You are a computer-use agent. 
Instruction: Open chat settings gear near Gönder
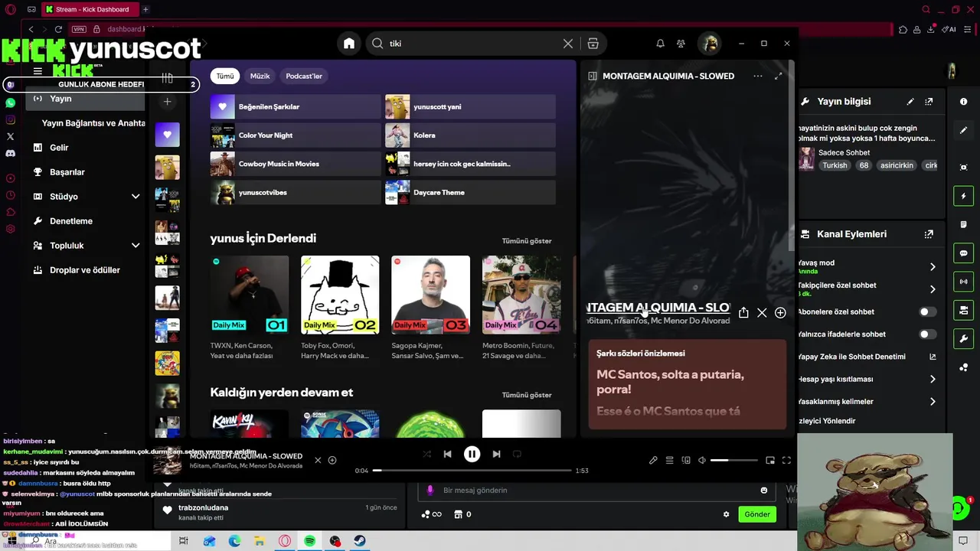tap(726, 514)
